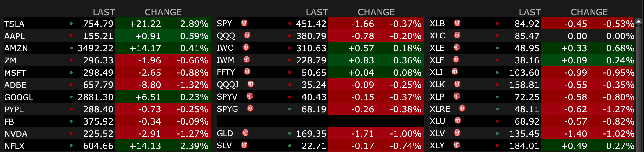Viewport: 644px width, 152px height.
Task: Click the NT badge next to SPY
Action: [x=244, y=23]
